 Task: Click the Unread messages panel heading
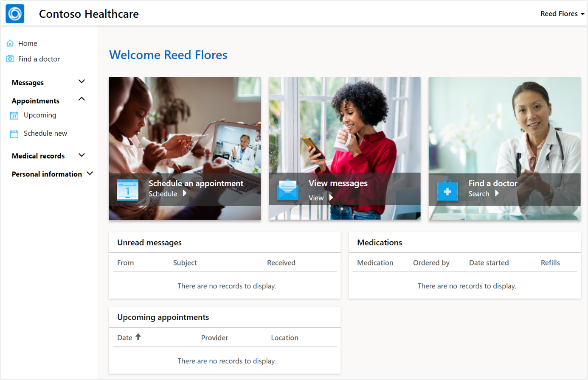click(149, 243)
